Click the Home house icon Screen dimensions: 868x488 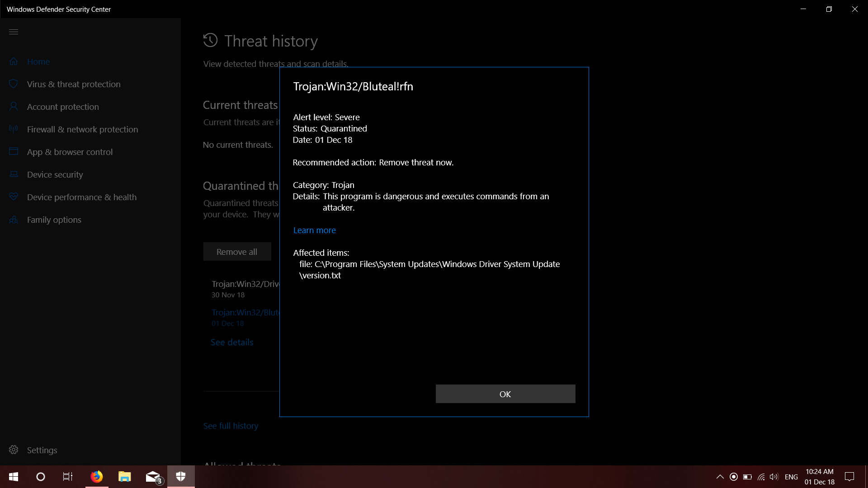(14, 61)
